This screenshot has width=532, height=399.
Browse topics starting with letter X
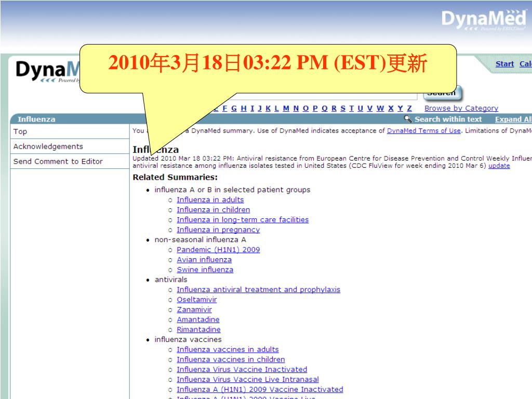[391, 108]
